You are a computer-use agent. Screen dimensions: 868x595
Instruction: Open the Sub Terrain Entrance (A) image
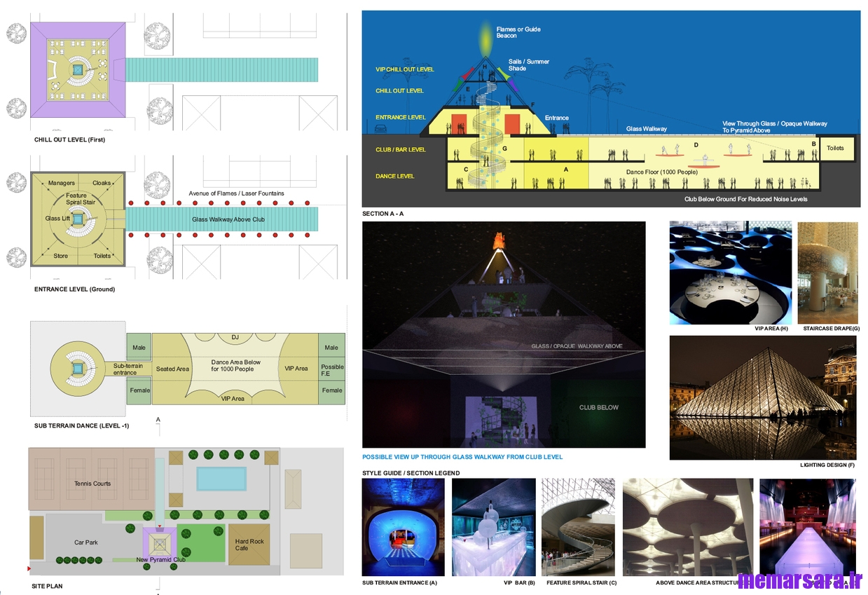403,527
